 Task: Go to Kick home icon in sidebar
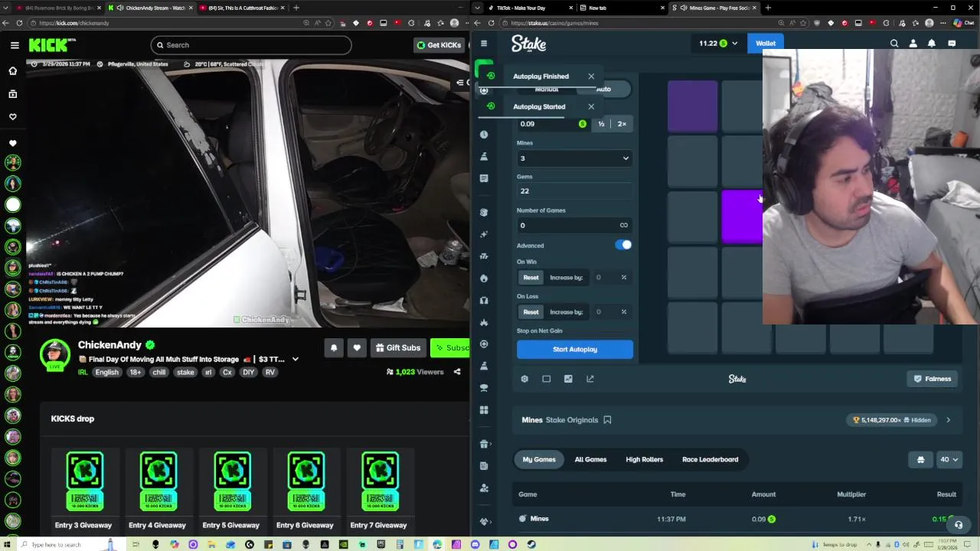point(13,70)
